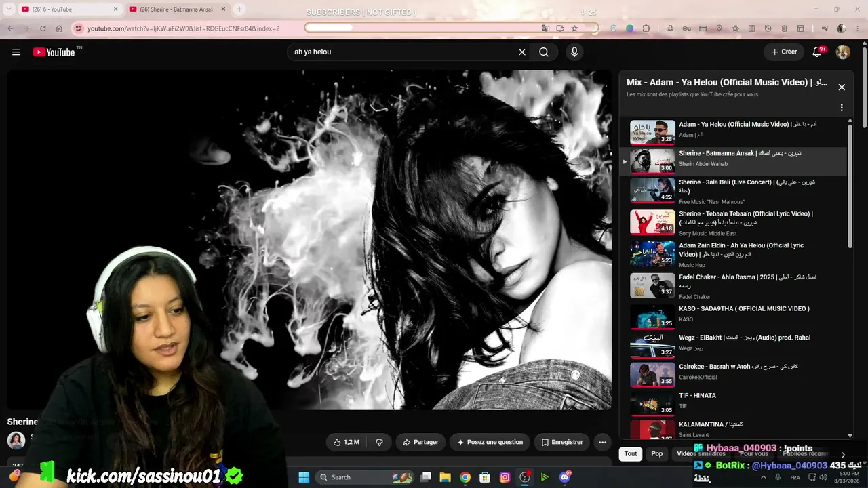
Task: Open 'Cairokee - Basrah w Atoh' thumbnail
Action: tap(652, 374)
